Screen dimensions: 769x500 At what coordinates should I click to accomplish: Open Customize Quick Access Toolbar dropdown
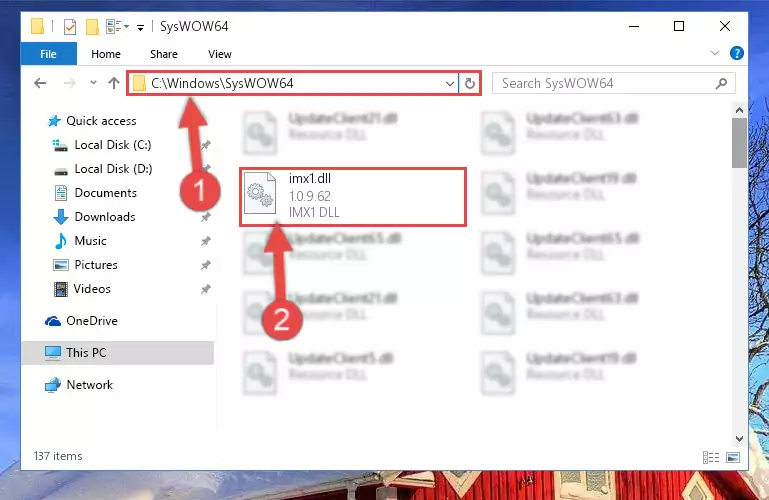pyautogui.click(x=140, y=28)
